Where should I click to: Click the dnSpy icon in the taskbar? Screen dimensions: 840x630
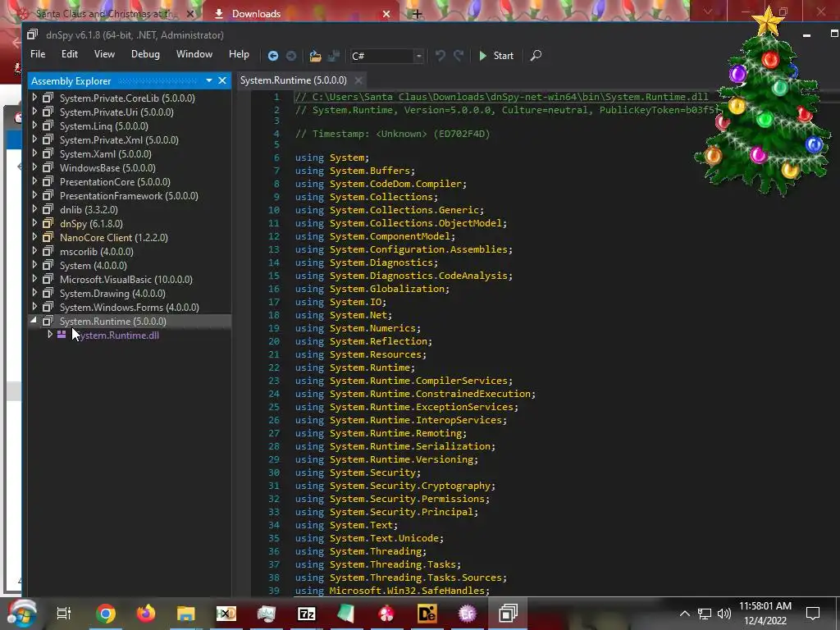[507, 614]
